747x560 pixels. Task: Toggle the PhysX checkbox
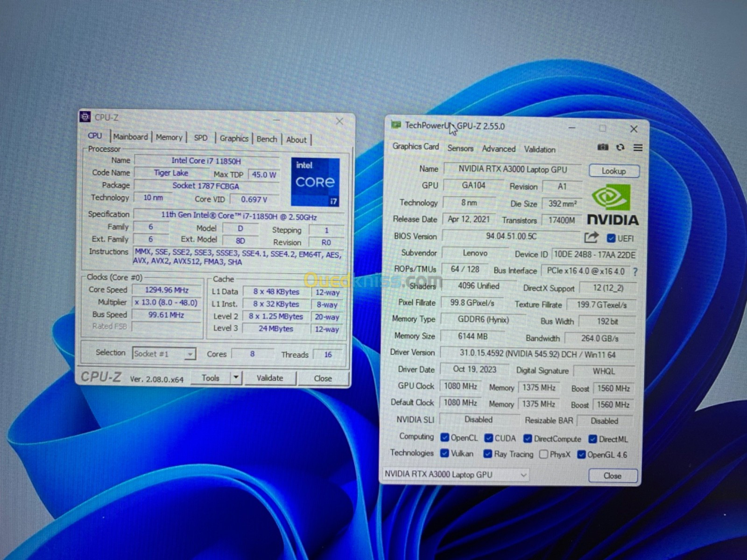coord(543,454)
